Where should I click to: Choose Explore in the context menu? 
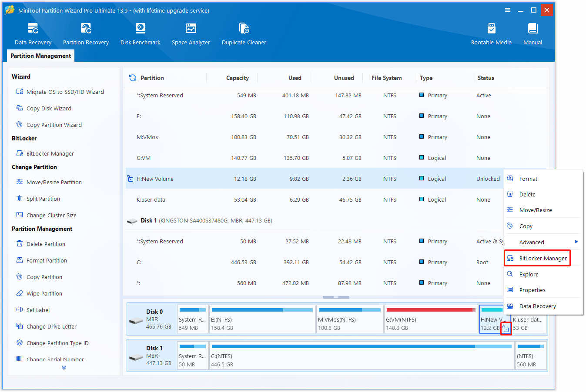pyautogui.click(x=543, y=274)
